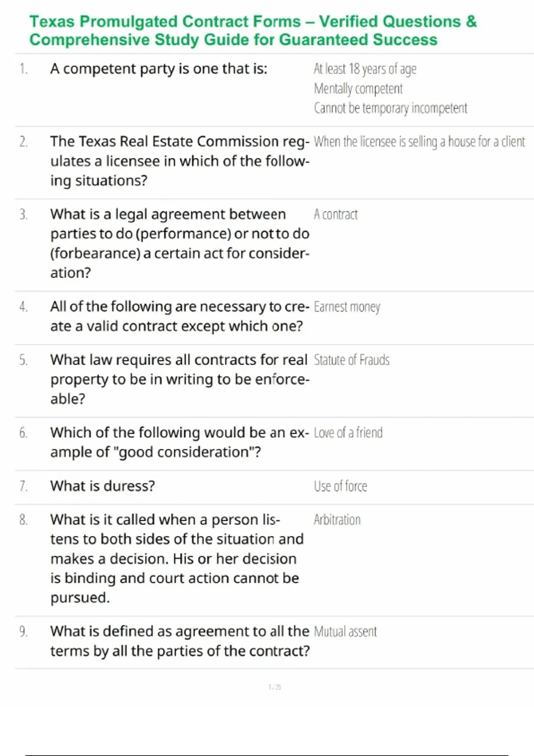
Task: Click question 1 about a competent party
Action: pos(158,69)
